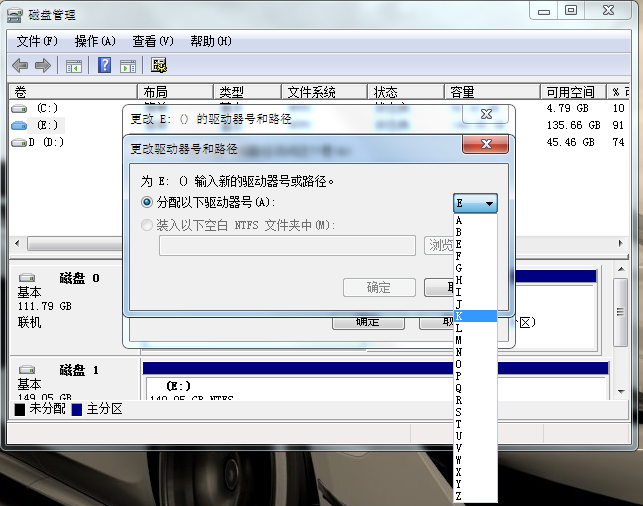Collapse the drive letter combo box showing E

(475, 203)
